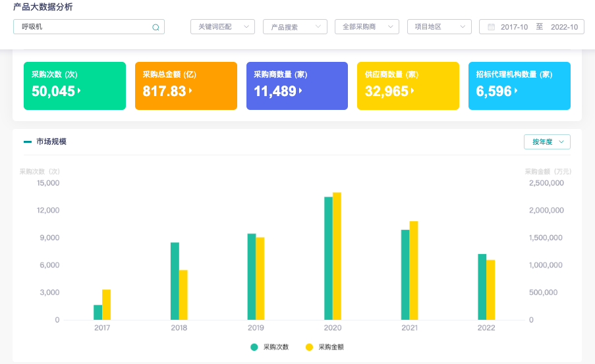Click arrow beside 50,045 purchase count
This screenshot has height=364, width=595.
click(79, 91)
